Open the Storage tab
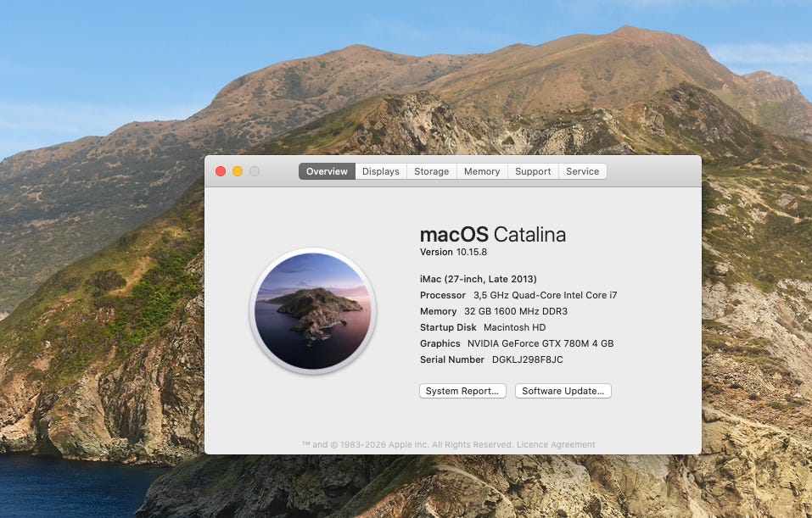The height and width of the screenshot is (518, 812). point(431,171)
